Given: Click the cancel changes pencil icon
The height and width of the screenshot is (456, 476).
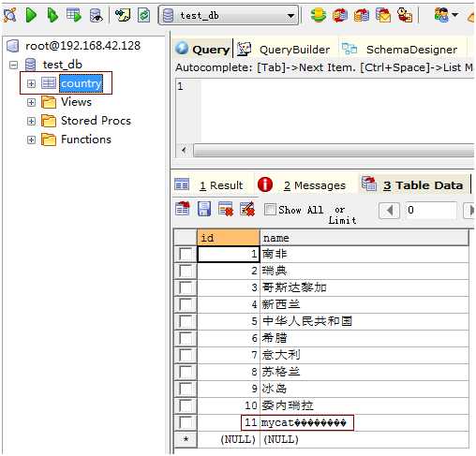Looking at the screenshot, I should (x=247, y=209).
